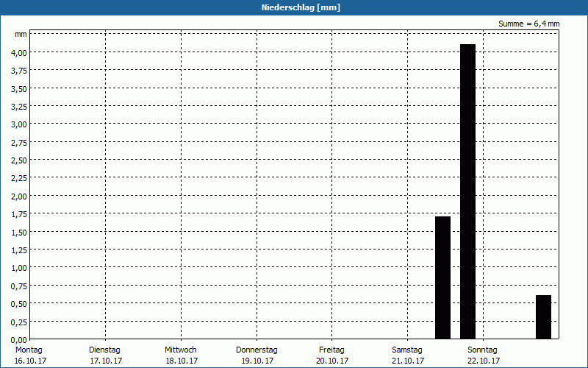Select the Summe = 6,4 mm total label

click(528, 24)
